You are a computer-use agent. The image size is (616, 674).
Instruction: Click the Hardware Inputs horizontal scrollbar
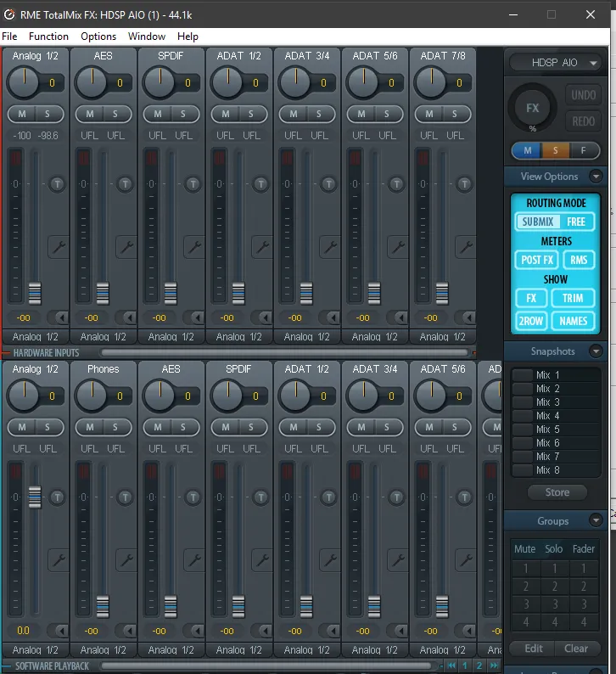(284, 352)
